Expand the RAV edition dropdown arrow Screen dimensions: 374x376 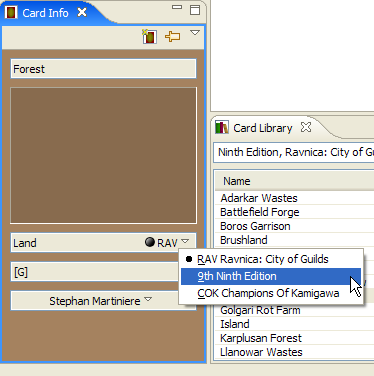[x=185, y=241]
